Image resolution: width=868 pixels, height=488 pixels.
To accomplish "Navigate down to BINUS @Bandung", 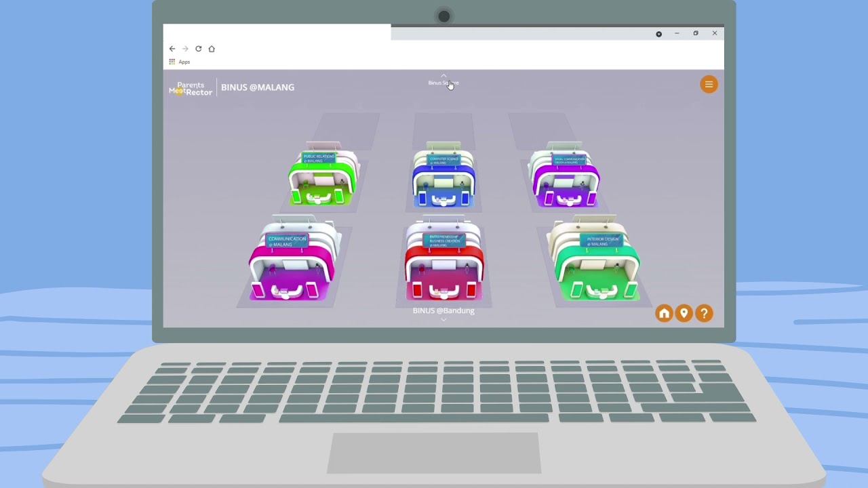I will point(443,310).
